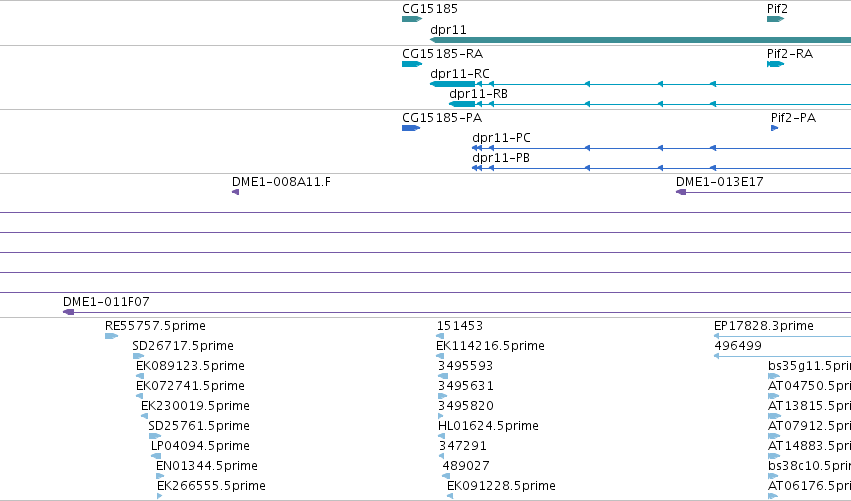The width and height of the screenshot is (851, 501).
Task: Click the EP17828.3prime feature arrowhead
Action: 716,336
